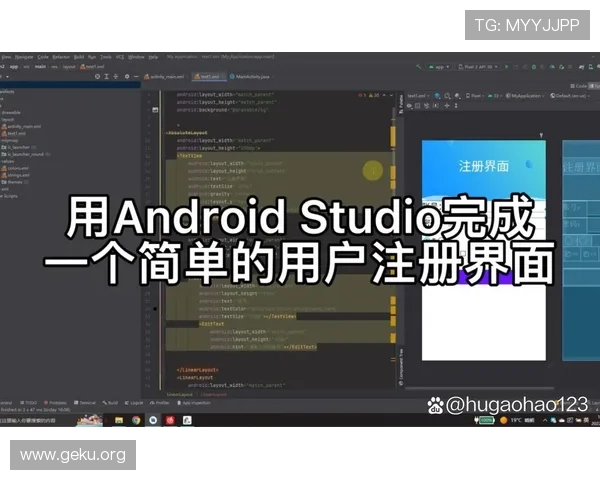Open the app run configuration dropdown
Screen dimensions: 600x480
[x=439, y=67]
